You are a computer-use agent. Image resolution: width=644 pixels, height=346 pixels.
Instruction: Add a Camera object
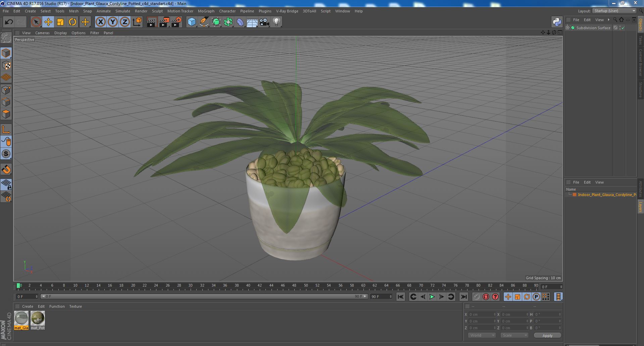click(x=264, y=22)
